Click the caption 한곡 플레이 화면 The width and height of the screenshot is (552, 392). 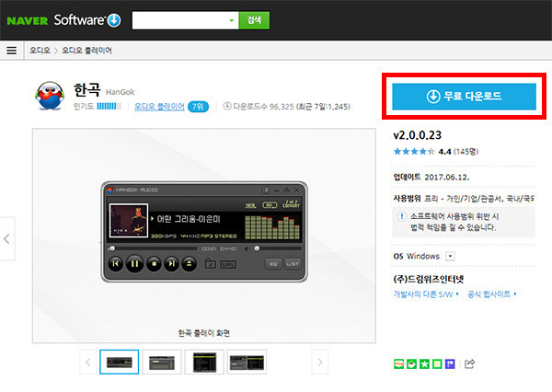pos(204,333)
